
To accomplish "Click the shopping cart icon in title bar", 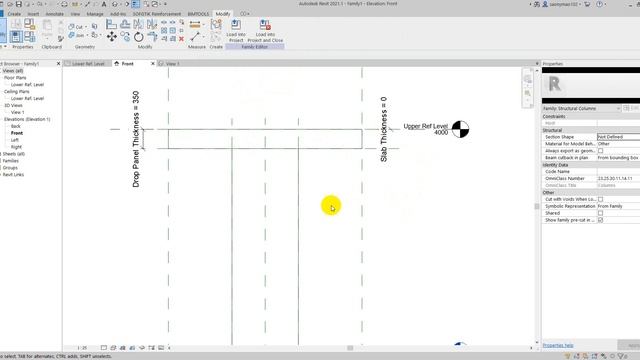I will 587,4.
